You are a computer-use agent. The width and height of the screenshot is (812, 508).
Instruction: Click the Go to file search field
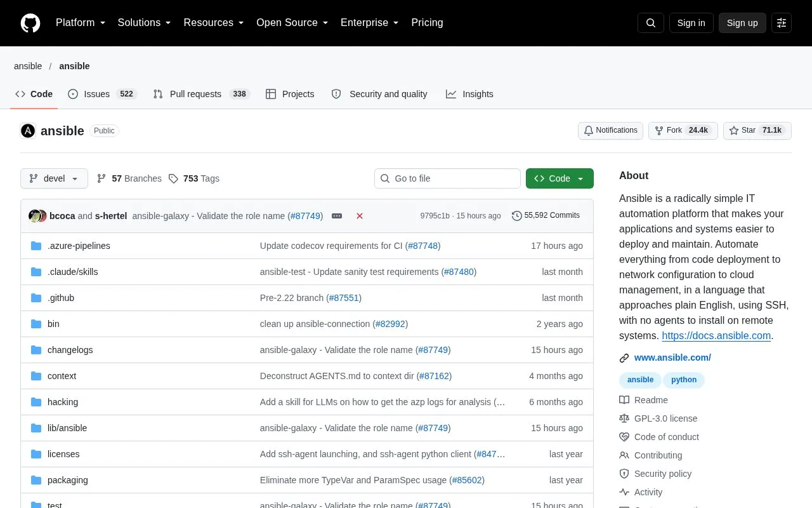[447, 178]
